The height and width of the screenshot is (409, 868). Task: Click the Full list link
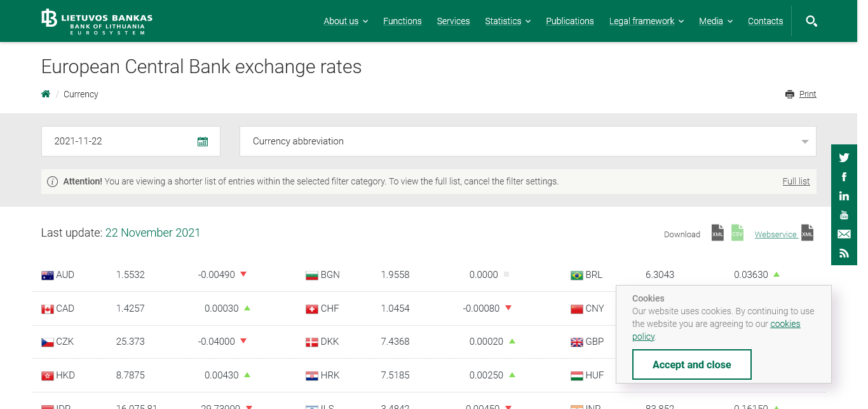[796, 181]
